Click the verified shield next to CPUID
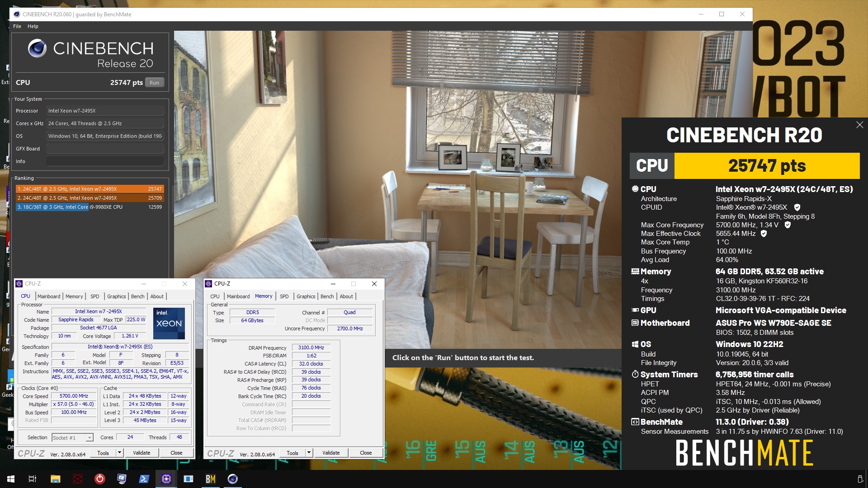 click(x=797, y=207)
